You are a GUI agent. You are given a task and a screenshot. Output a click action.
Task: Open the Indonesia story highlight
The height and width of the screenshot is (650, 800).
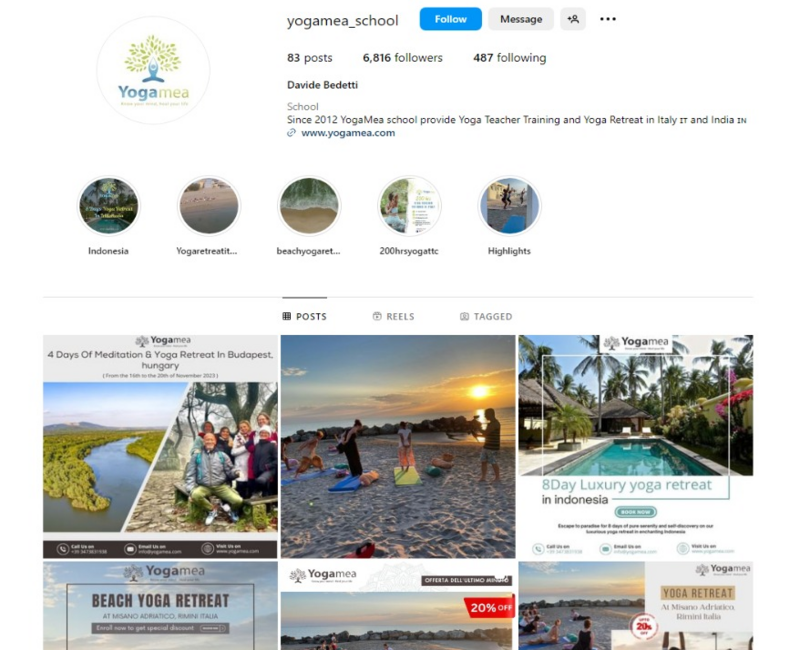108,206
